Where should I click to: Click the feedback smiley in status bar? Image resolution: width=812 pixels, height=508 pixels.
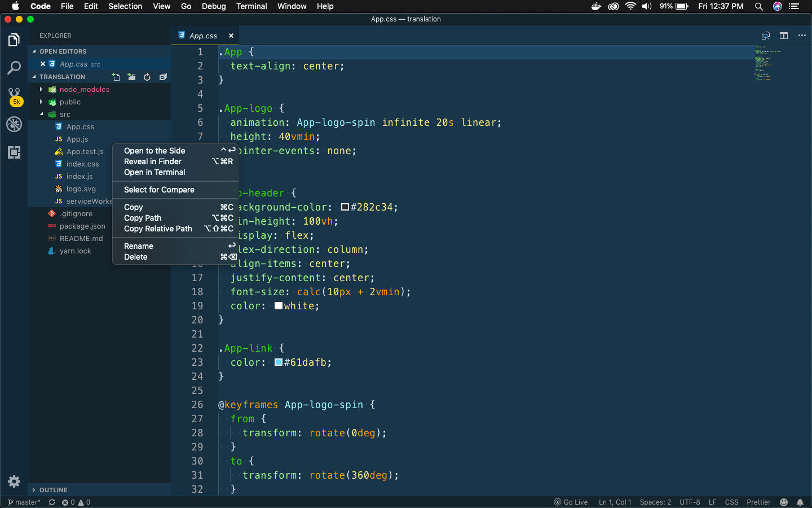click(x=784, y=502)
